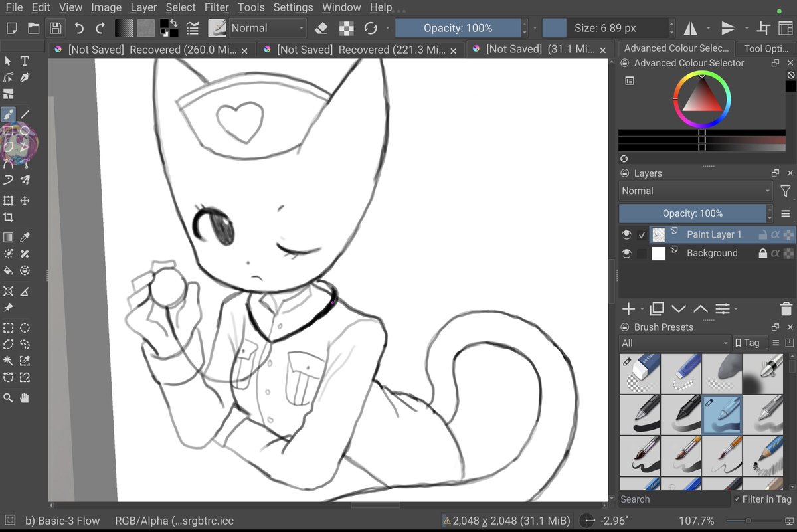
Task: Delete the layer with the trash icon
Action: (x=786, y=308)
